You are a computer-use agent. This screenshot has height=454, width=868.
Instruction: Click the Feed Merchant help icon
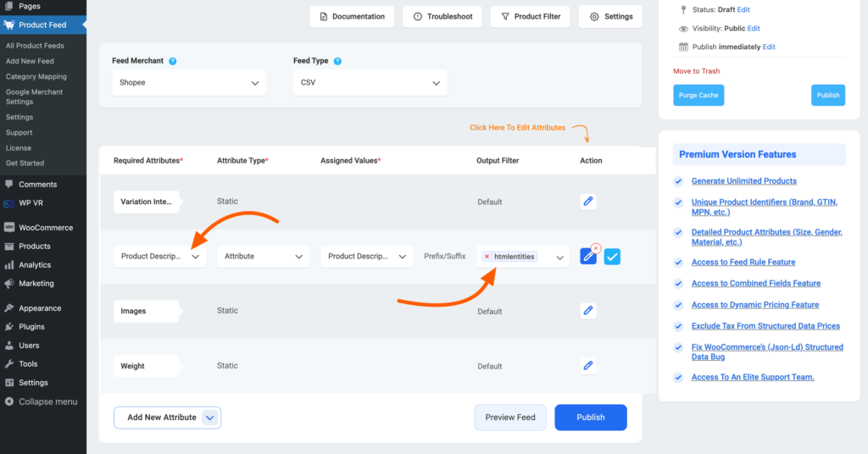[173, 61]
